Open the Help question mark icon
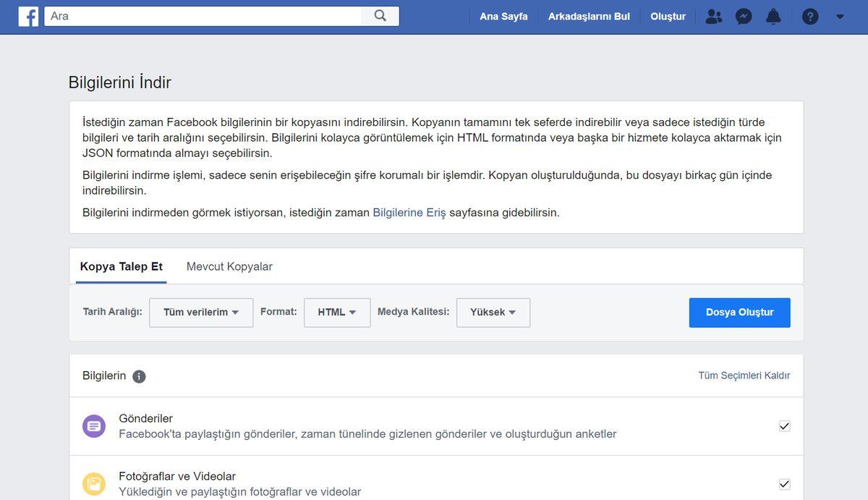The image size is (868, 500). pos(809,16)
